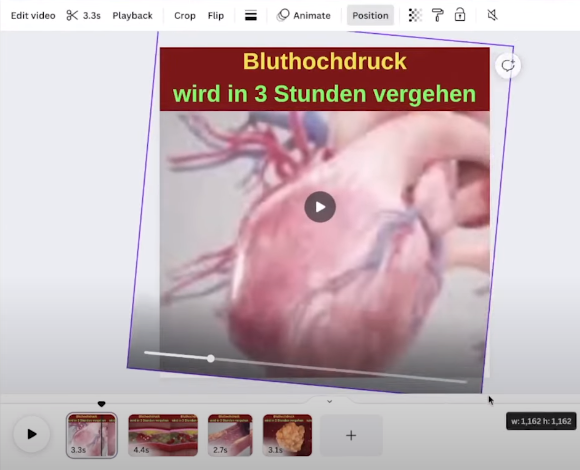Add a new page with plus button
580x470 pixels.
tap(351, 435)
